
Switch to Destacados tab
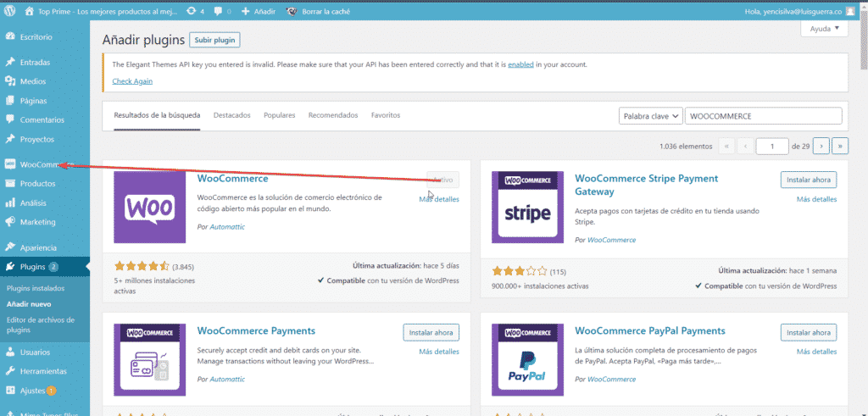click(x=232, y=115)
